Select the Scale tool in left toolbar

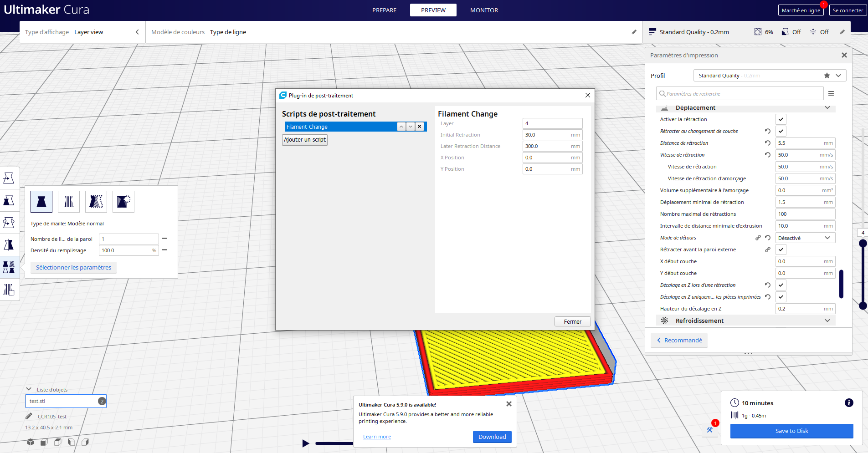(9, 200)
